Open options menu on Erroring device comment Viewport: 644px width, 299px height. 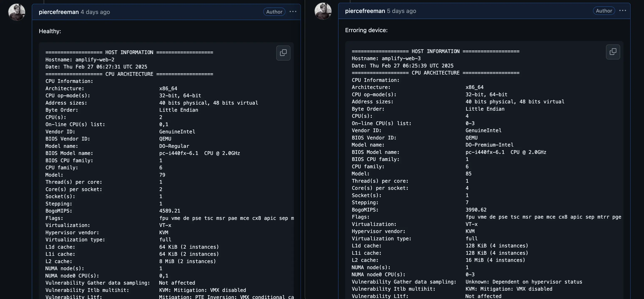622,11
